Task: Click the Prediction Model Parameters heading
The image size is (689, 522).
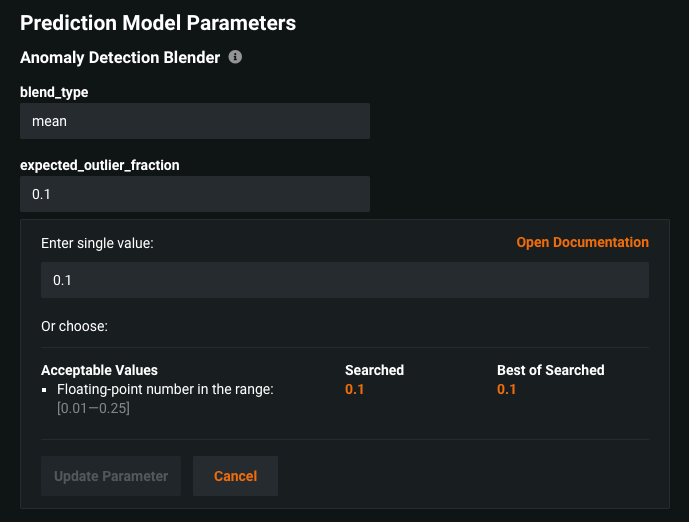Action: (158, 22)
